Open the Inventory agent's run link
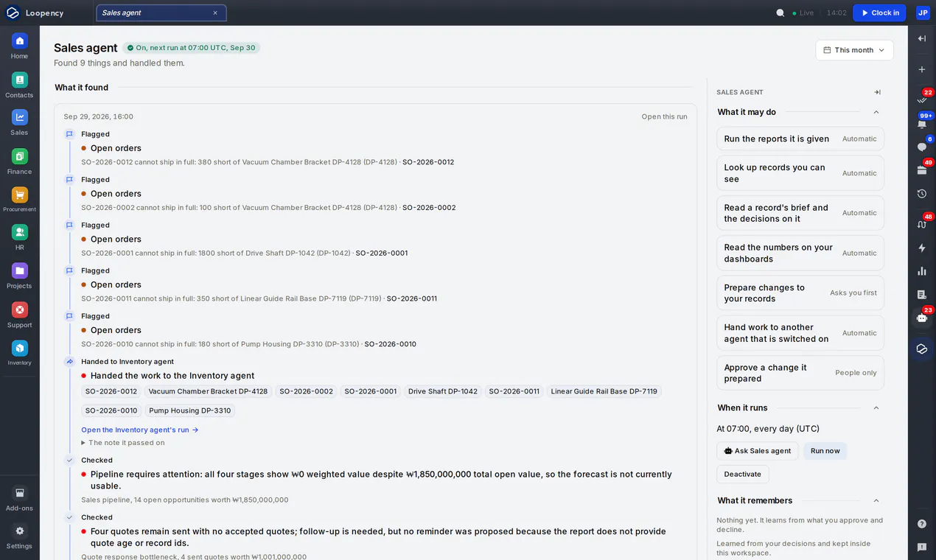 (x=140, y=430)
